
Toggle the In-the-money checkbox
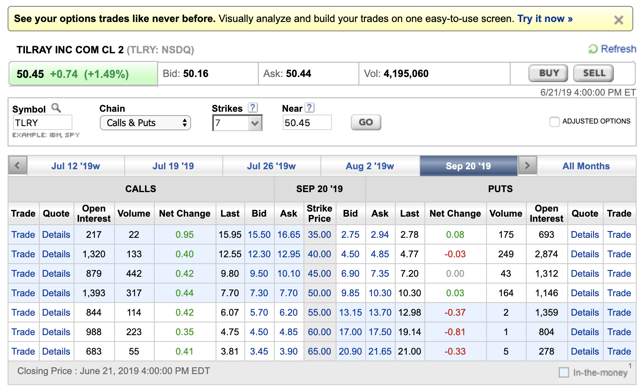click(564, 372)
